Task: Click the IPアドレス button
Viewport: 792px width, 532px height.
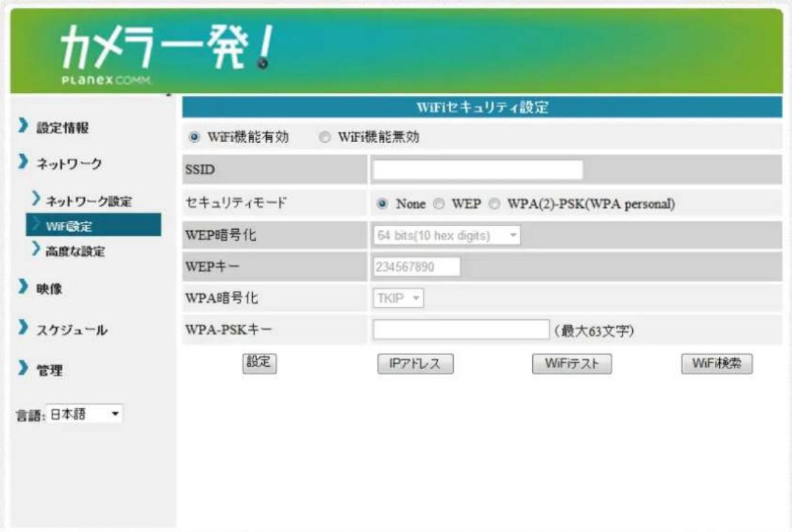Action: click(x=415, y=363)
